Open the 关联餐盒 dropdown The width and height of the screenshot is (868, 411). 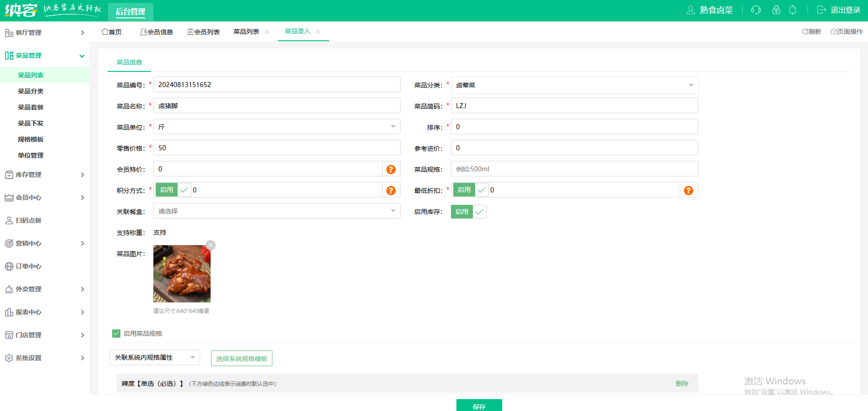(x=277, y=211)
